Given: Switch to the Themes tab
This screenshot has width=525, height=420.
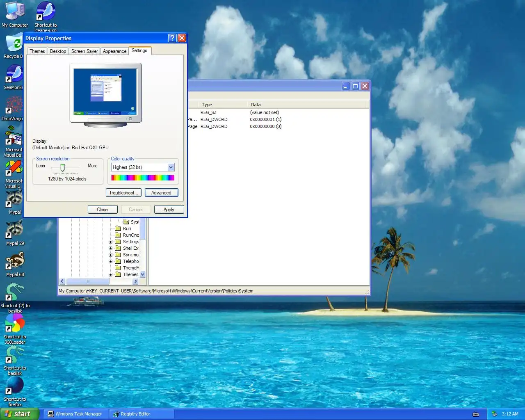Looking at the screenshot, I should click(x=37, y=51).
